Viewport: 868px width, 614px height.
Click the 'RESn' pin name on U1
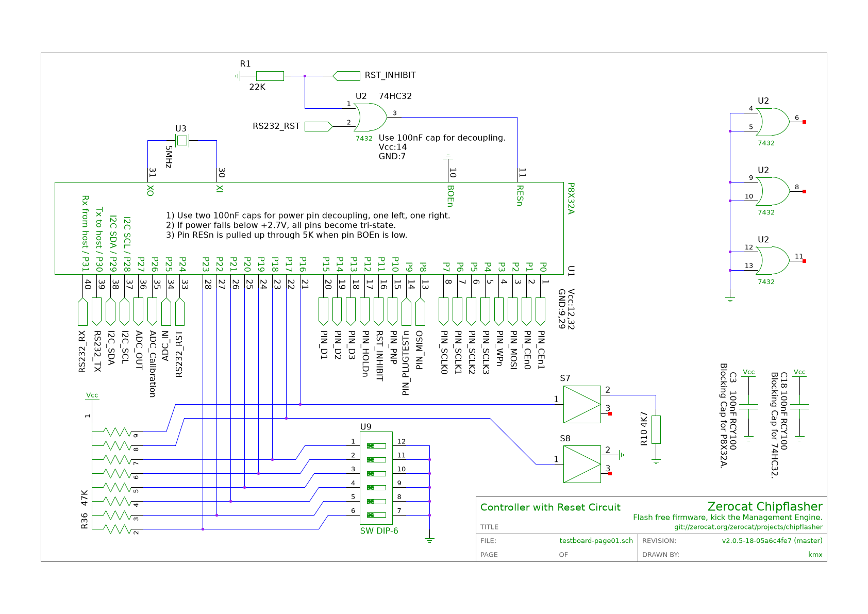[x=521, y=196]
